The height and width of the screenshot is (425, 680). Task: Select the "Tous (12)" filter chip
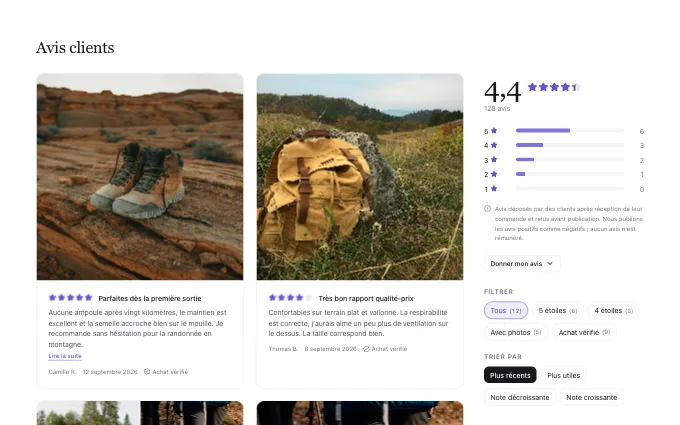coord(506,311)
